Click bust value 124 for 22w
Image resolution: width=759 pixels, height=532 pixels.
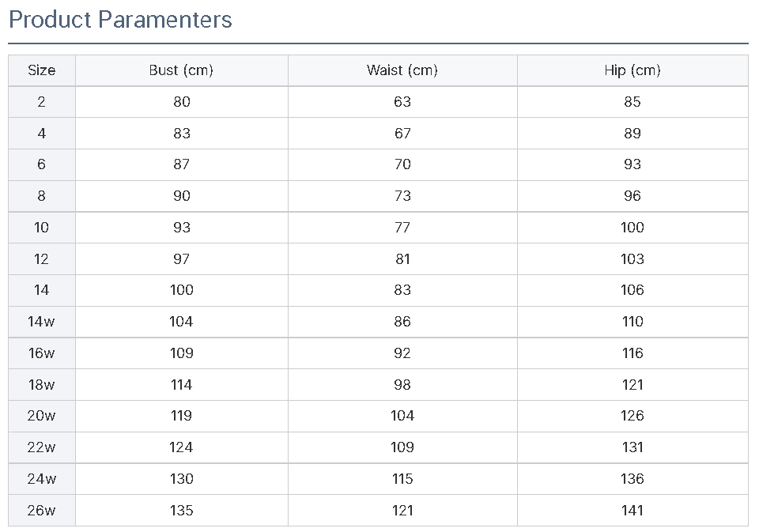(182, 447)
